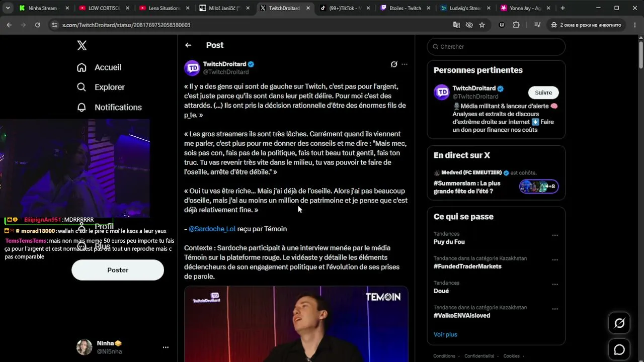Switch to the Yonna Jay tab
Image resolution: width=644 pixels, height=362 pixels.
tap(525, 8)
